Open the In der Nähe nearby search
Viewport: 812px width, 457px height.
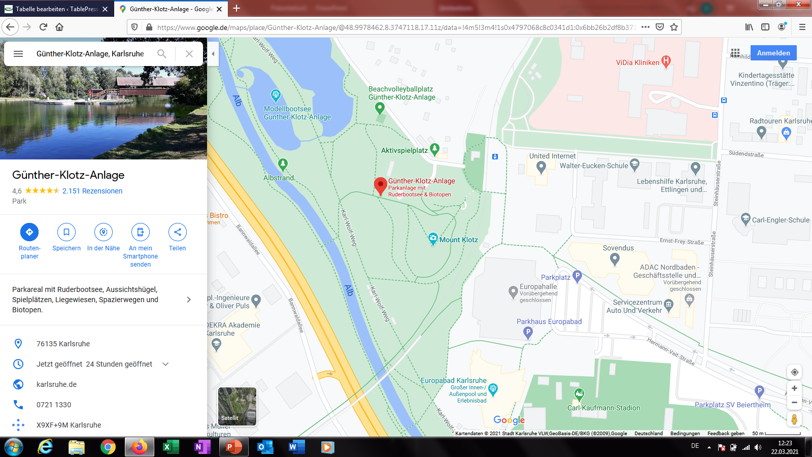103,232
